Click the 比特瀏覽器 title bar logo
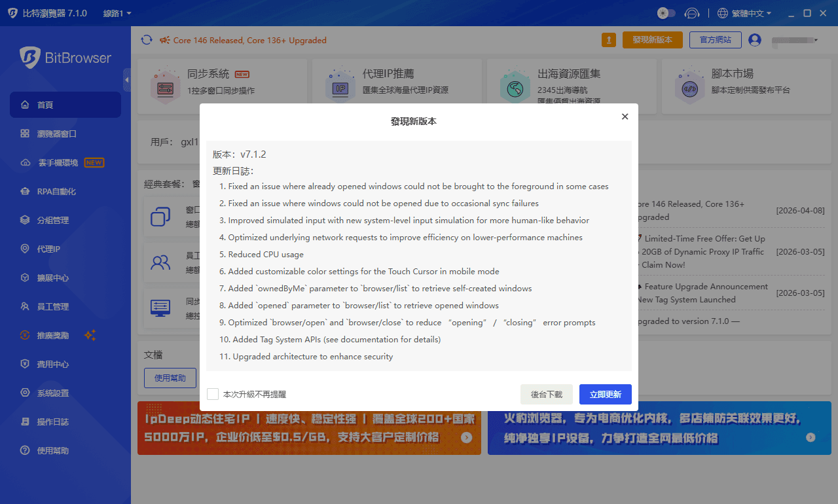Viewport: 838px width, 504px height. tap(12, 13)
